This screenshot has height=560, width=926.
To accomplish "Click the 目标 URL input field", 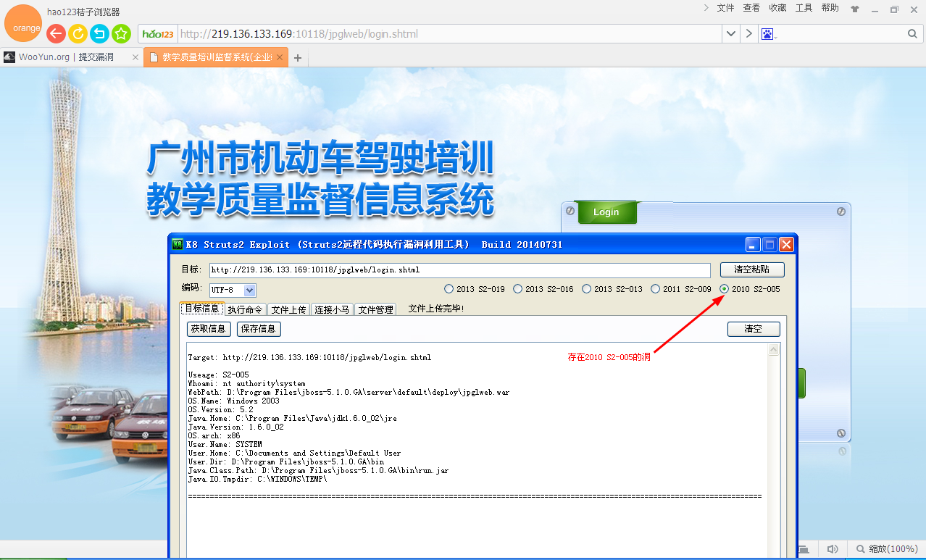I will [x=459, y=269].
